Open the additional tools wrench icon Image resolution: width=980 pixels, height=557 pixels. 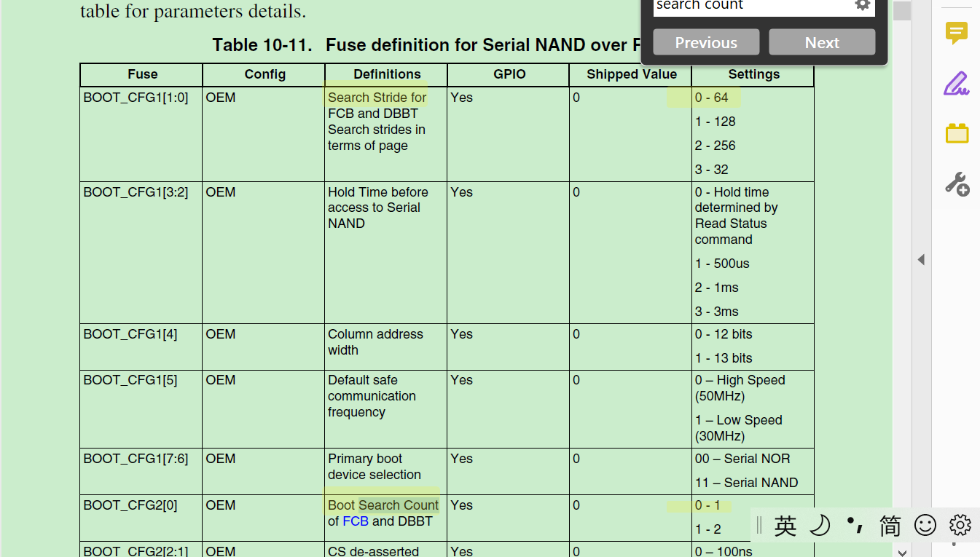pos(957,183)
